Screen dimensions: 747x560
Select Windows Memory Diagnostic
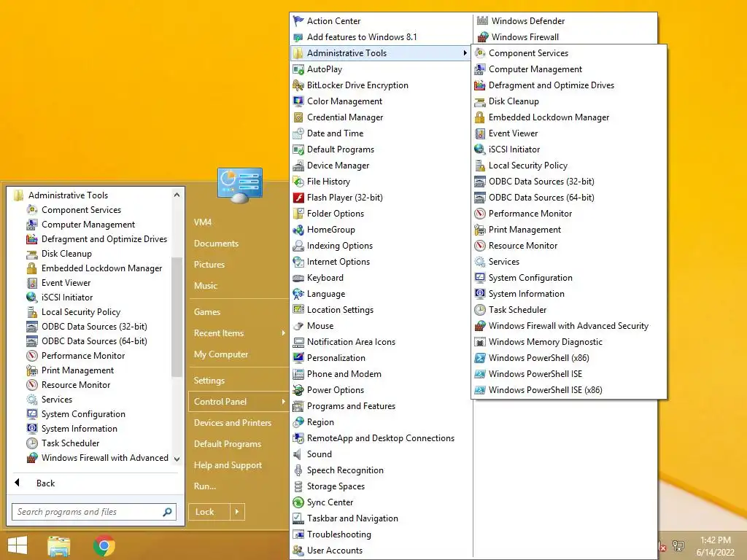point(546,342)
